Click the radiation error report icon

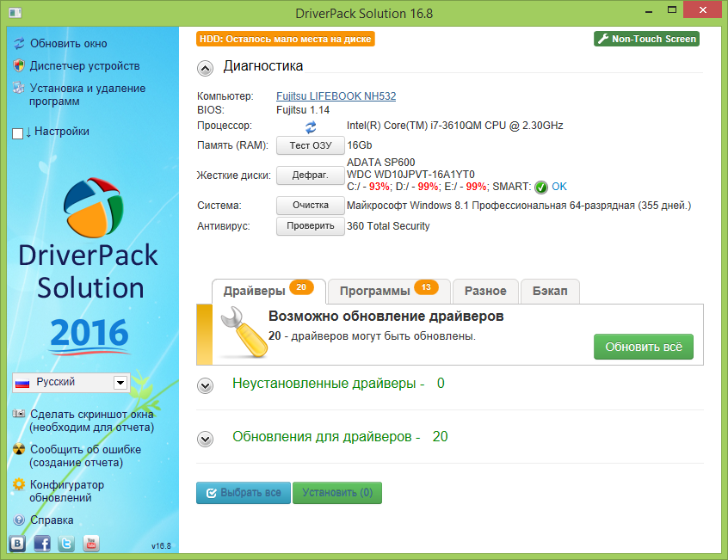coord(19,449)
